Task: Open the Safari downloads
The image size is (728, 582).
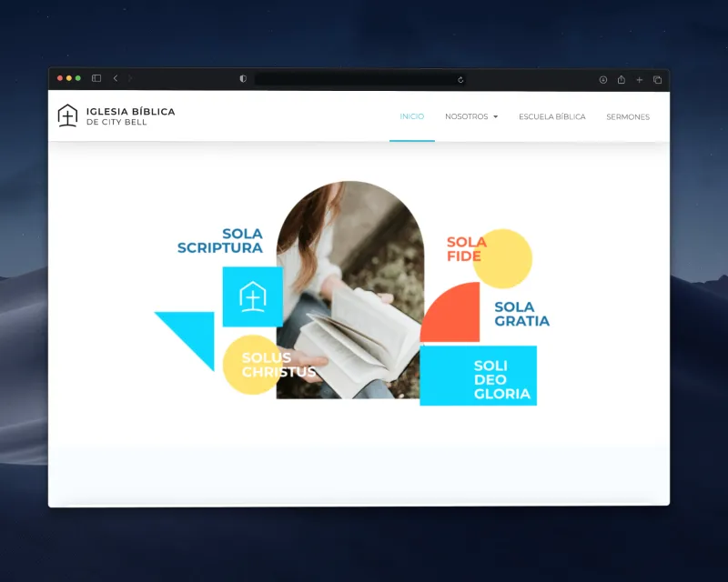Action: tap(602, 80)
